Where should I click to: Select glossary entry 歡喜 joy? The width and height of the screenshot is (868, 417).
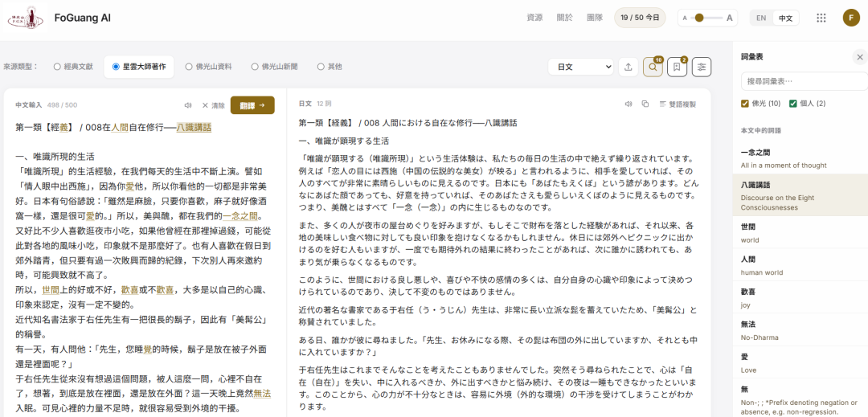point(800,297)
